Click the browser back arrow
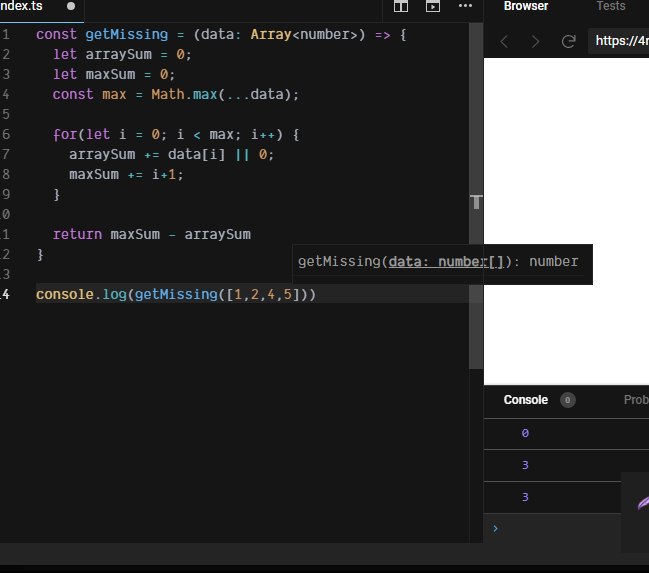The image size is (649, 573). tap(504, 41)
